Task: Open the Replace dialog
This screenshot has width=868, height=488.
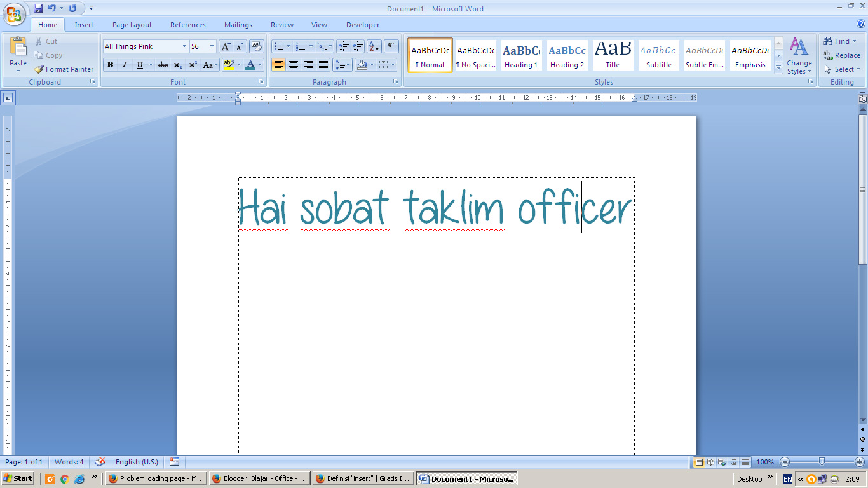Action: pyautogui.click(x=842, y=55)
